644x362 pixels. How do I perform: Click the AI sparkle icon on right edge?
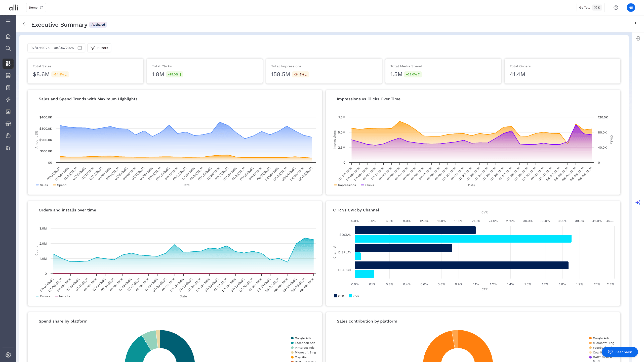638,202
